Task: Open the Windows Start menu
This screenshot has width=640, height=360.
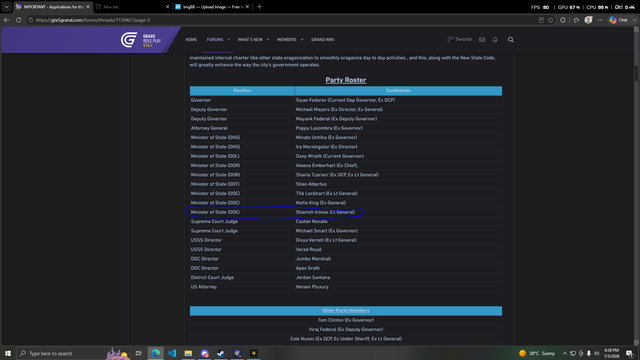Action: [8, 353]
